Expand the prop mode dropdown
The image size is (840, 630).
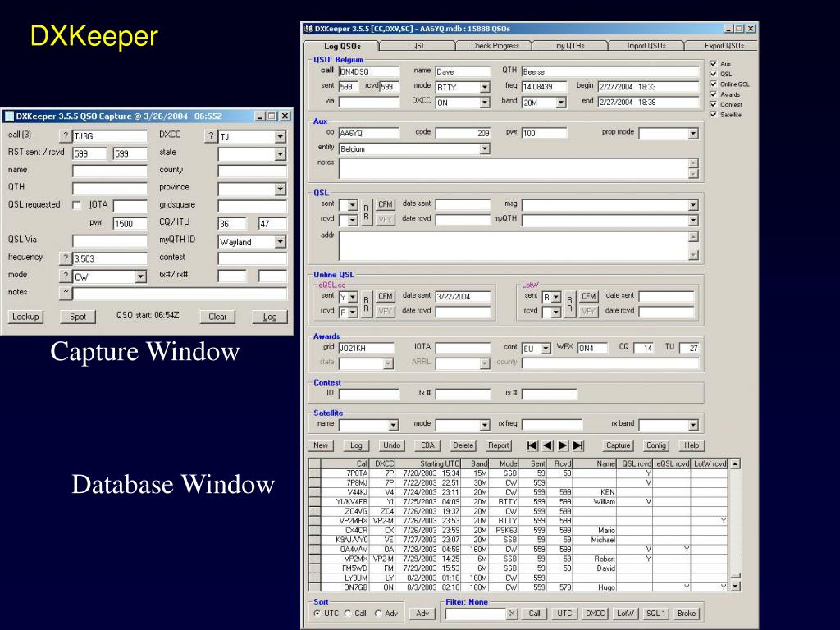coord(693,133)
